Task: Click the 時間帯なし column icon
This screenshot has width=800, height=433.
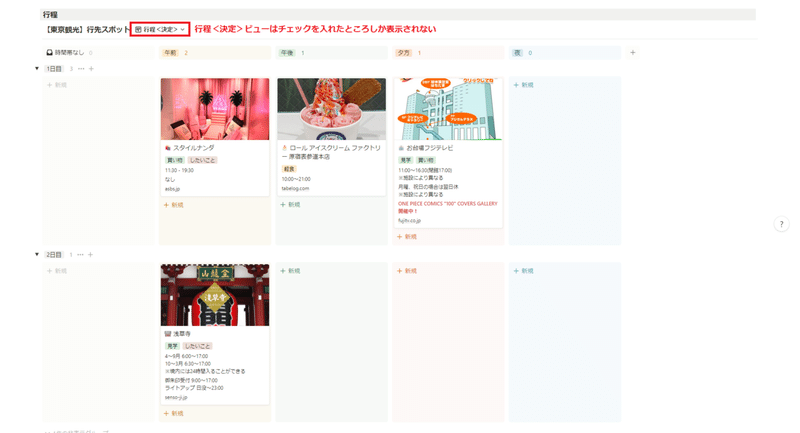Action: tap(49, 53)
